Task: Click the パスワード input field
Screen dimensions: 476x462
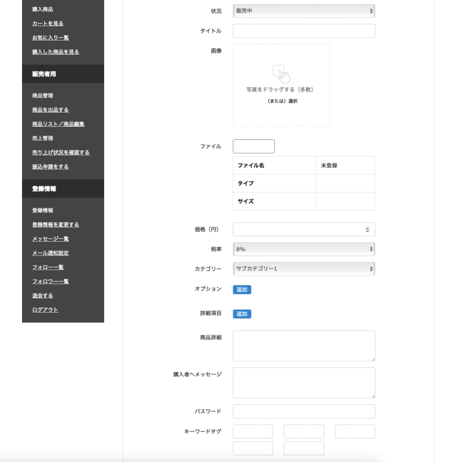Action: 304,411
